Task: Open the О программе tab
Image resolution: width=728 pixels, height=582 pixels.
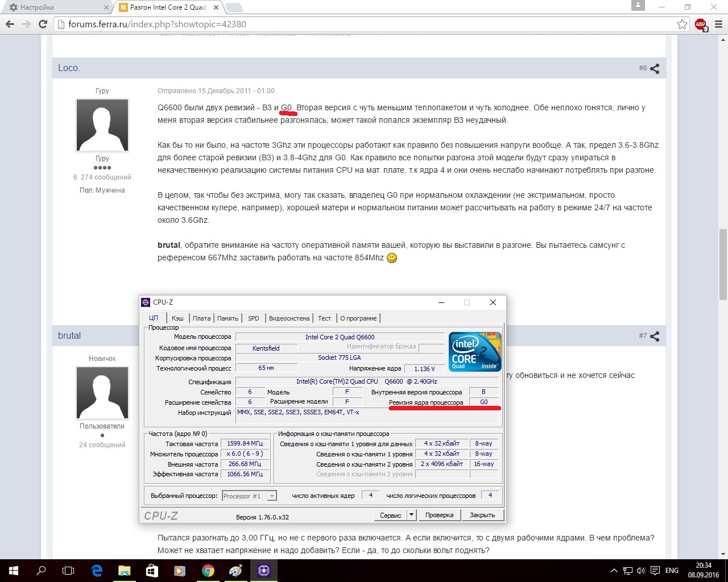Action: 358,318
